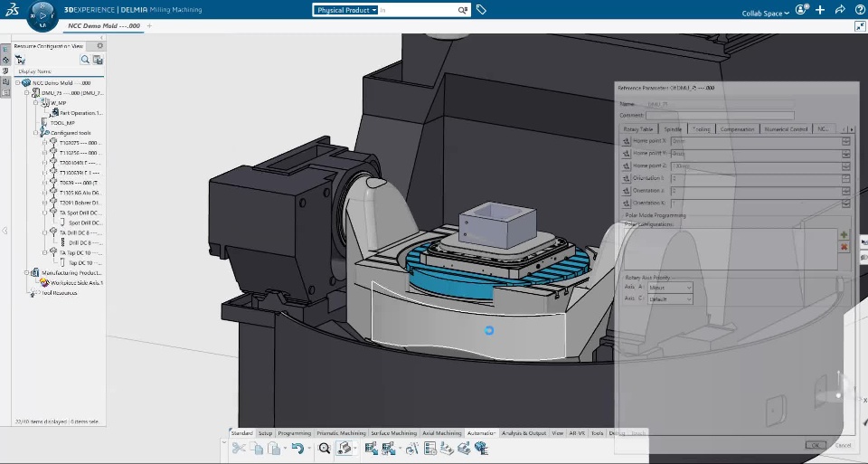
Task: Open the user profile icon
Action: (x=801, y=10)
